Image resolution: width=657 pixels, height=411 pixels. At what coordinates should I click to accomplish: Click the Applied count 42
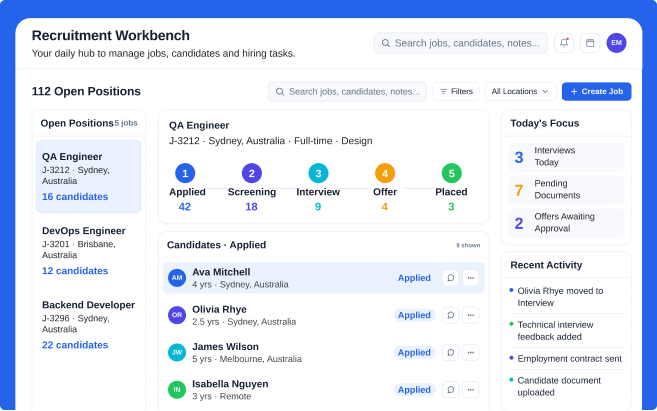click(x=185, y=207)
